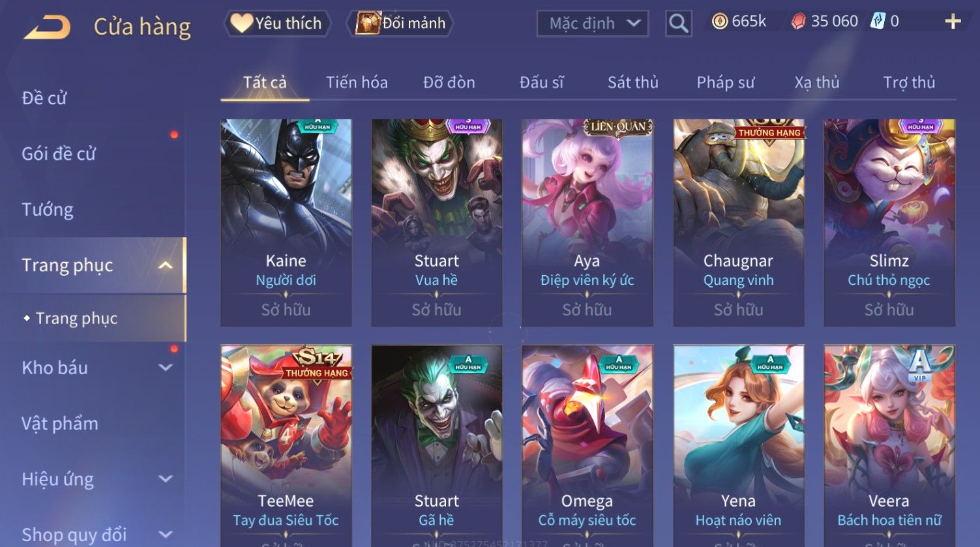Open the Kaine Người dơi skin card
This screenshot has height=547, width=980.
(286, 222)
